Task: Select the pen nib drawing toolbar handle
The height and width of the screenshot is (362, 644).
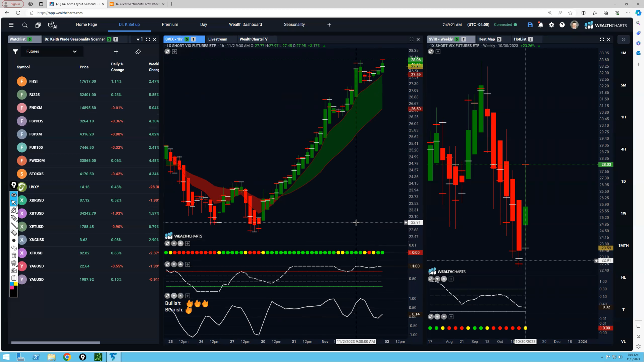Action: pos(14,185)
